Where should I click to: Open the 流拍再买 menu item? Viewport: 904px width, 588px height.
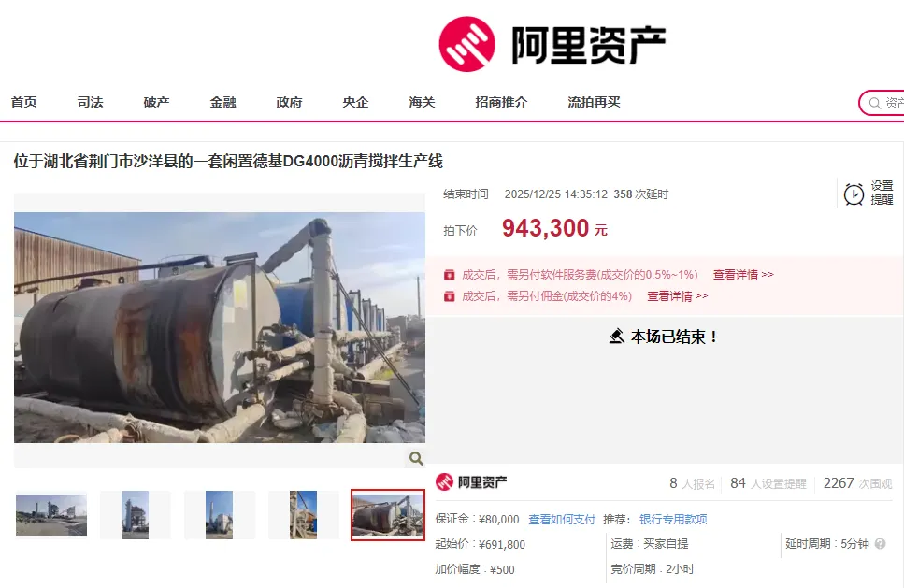(x=594, y=102)
